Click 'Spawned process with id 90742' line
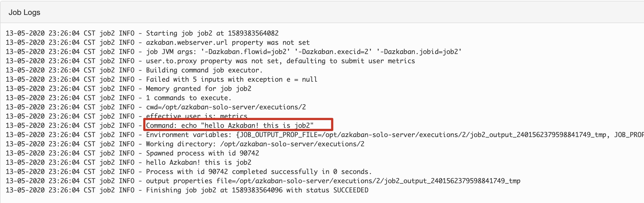 (132, 153)
